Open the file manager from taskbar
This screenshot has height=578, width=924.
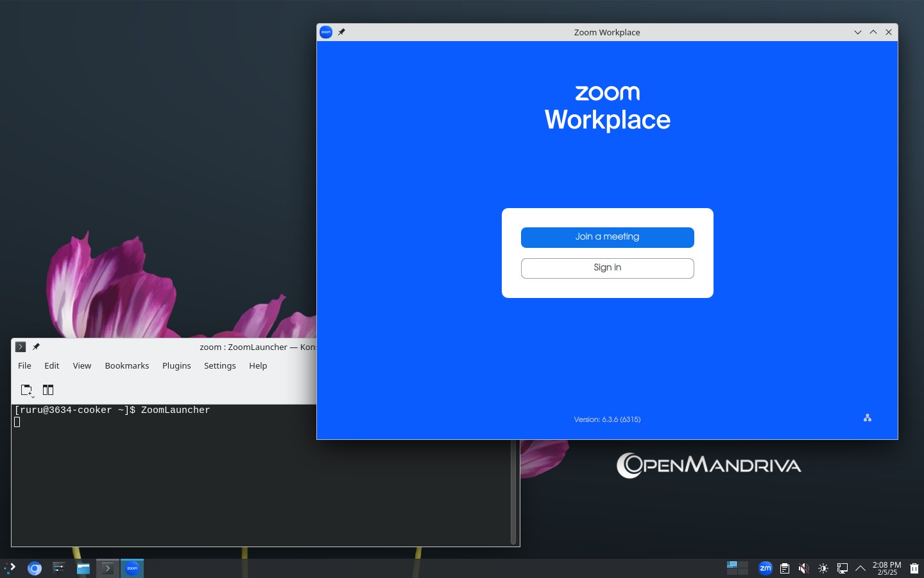click(x=83, y=568)
